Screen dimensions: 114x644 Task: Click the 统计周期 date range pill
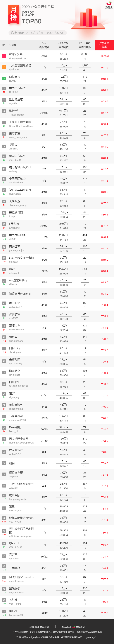38,33
